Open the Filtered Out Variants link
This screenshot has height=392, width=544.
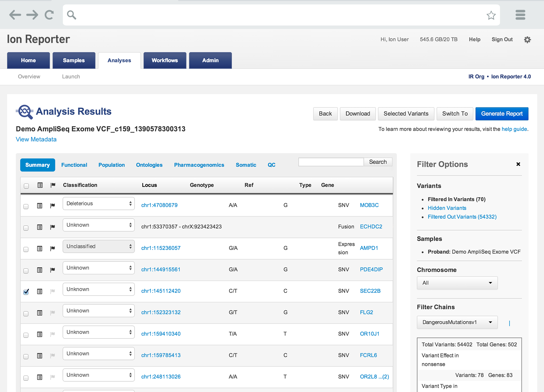tap(462, 217)
